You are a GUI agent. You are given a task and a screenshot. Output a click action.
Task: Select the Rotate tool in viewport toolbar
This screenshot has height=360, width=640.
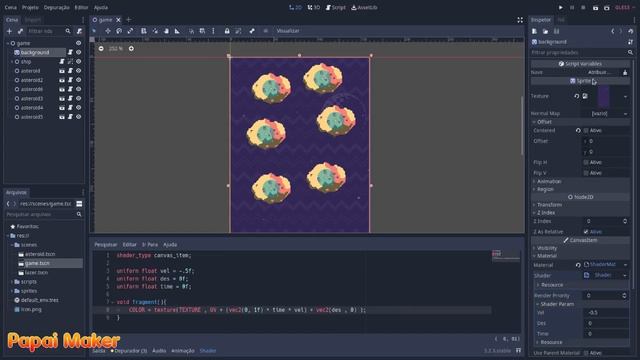[119, 31]
